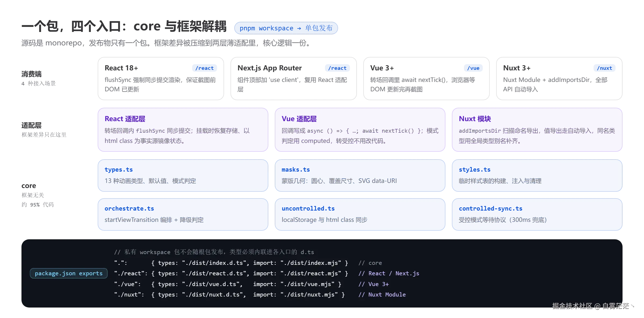Click the masks.ts module card
644x318 pixels.
point(360,175)
